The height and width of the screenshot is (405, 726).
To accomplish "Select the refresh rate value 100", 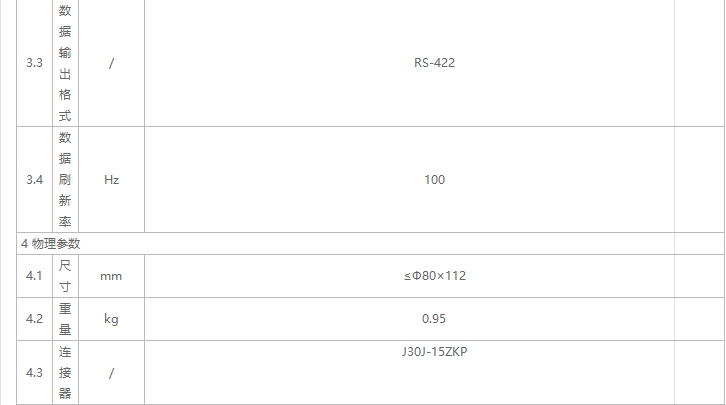I will (x=434, y=180).
